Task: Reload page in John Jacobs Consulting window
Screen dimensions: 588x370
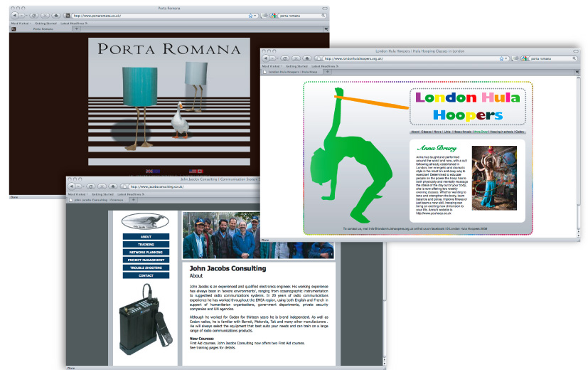Action: (91, 186)
